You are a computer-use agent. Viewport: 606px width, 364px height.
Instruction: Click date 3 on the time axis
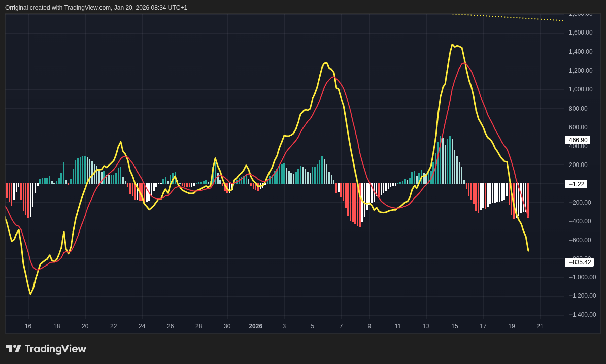(284, 326)
